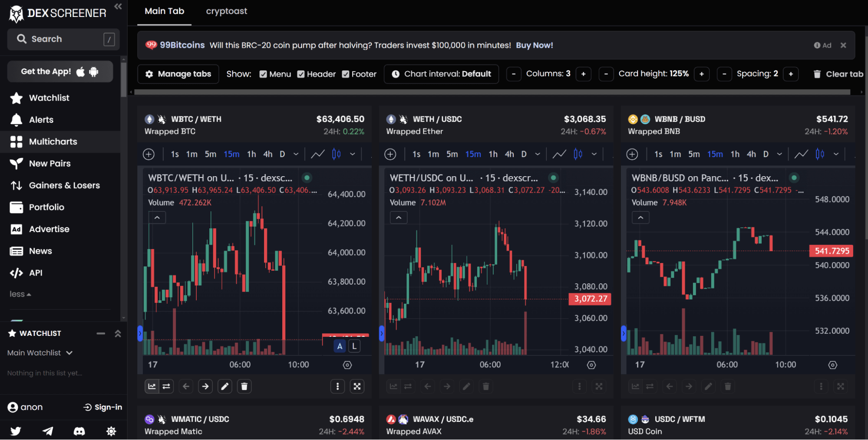The height and width of the screenshot is (440, 868).
Task: Open chart settings gear on WBNB/BUSD time axis
Action: click(832, 365)
